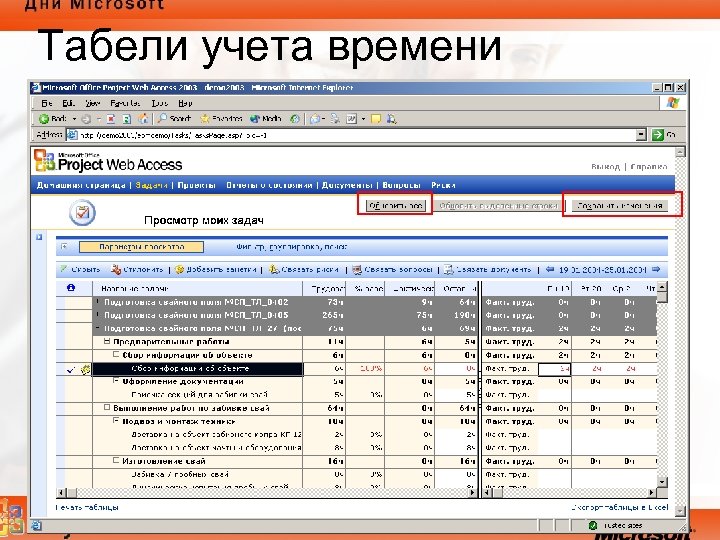The height and width of the screenshot is (540, 720).
Task: Expand project row МСП_ТЛ_0402
Action: [x=98, y=302]
